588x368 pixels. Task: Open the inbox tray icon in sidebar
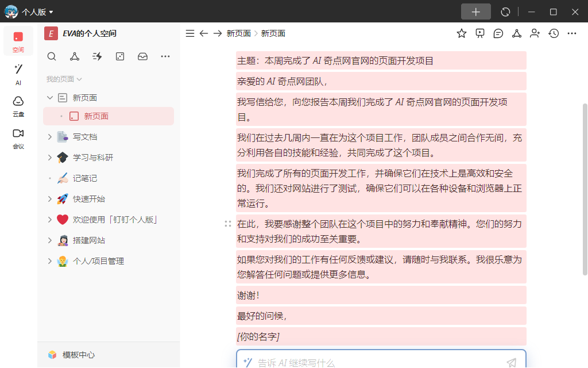coord(142,57)
